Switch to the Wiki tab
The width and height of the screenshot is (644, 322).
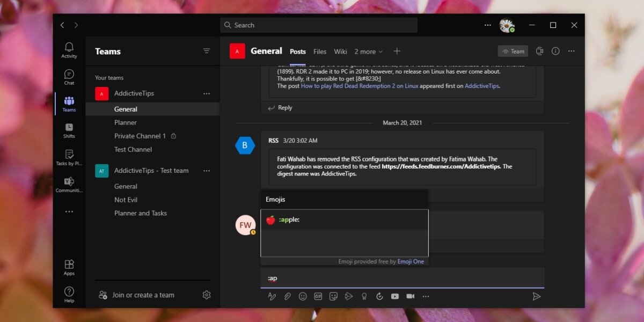340,52
